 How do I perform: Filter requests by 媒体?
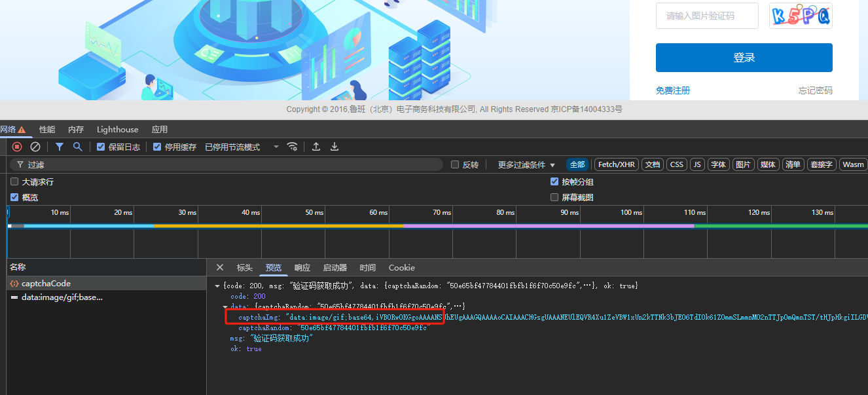768,164
